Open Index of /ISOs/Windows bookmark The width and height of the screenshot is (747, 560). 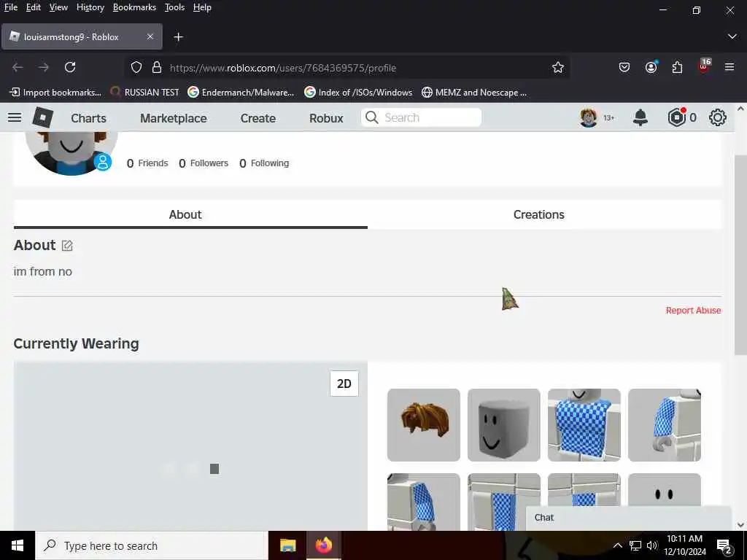(358, 93)
